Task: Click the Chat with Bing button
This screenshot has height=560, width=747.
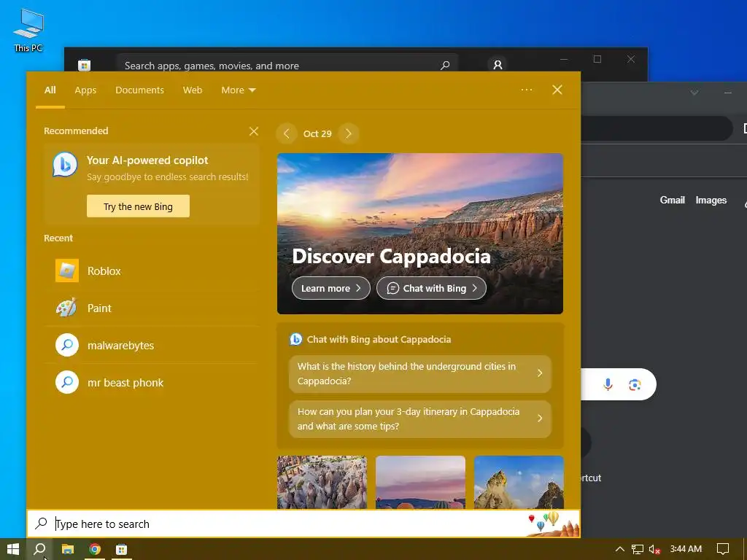Action: [432, 288]
